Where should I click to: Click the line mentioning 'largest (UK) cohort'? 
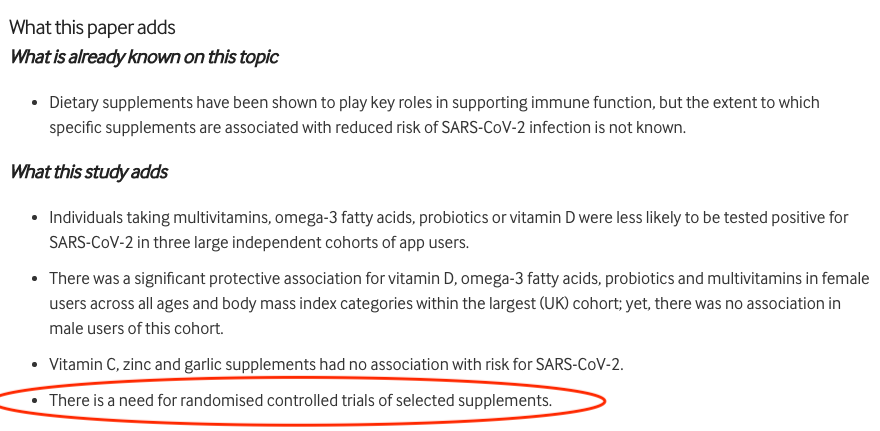point(445,304)
